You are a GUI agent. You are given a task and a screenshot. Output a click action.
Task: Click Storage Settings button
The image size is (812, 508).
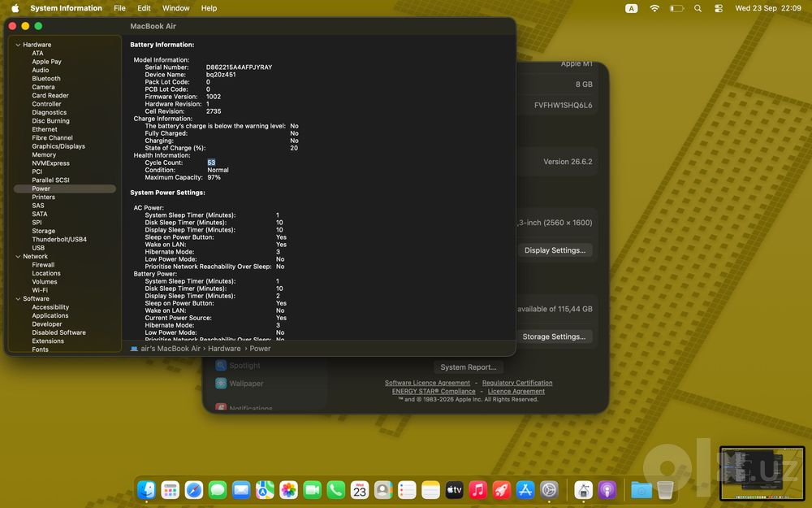coord(554,336)
